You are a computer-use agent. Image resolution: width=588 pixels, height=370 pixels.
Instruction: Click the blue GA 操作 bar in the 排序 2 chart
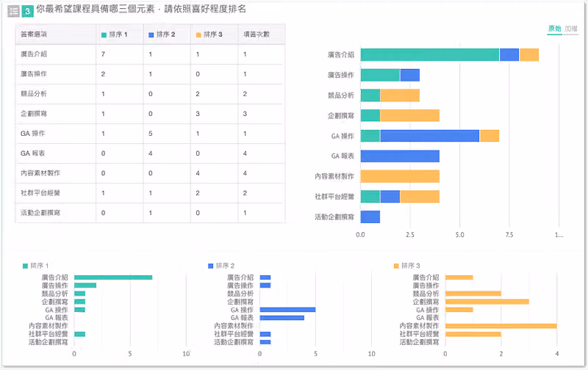click(287, 310)
